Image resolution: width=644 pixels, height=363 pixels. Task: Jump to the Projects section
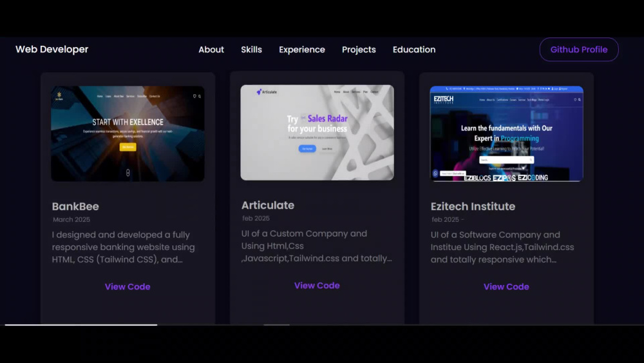pyautogui.click(x=359, y=50)
